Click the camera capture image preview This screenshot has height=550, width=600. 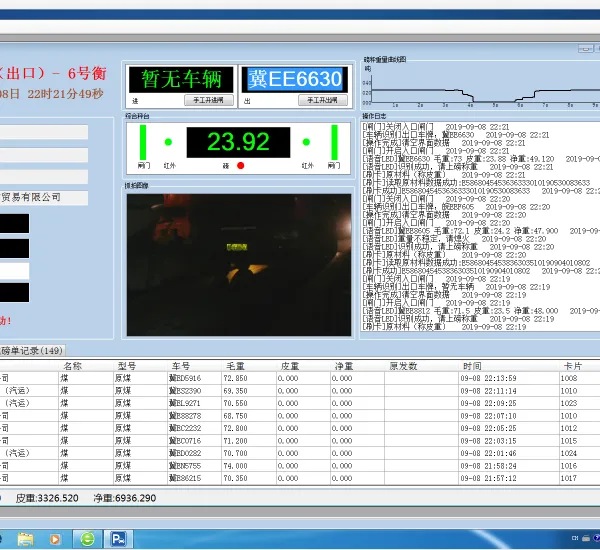click(x=239, y=265)
